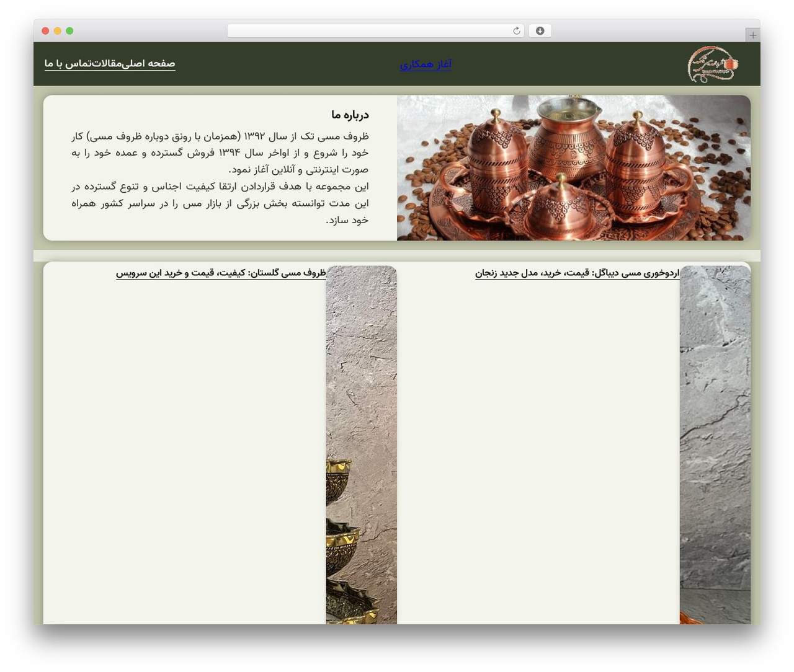The width and height of the screenshot is (794, 672).
Task: Minimize the browser window with yellow button
Action: pyautogui.click(x=58, y=31)
